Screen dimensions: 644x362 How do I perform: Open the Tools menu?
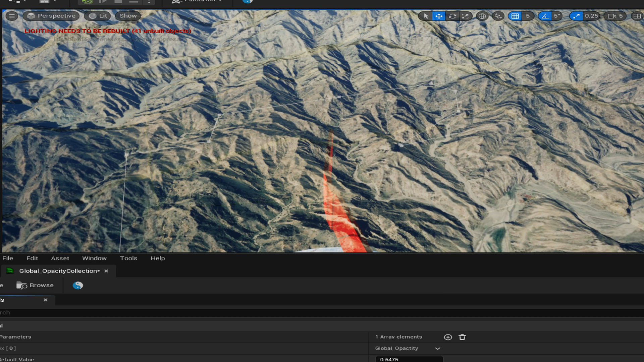click(x=128, y=258)
